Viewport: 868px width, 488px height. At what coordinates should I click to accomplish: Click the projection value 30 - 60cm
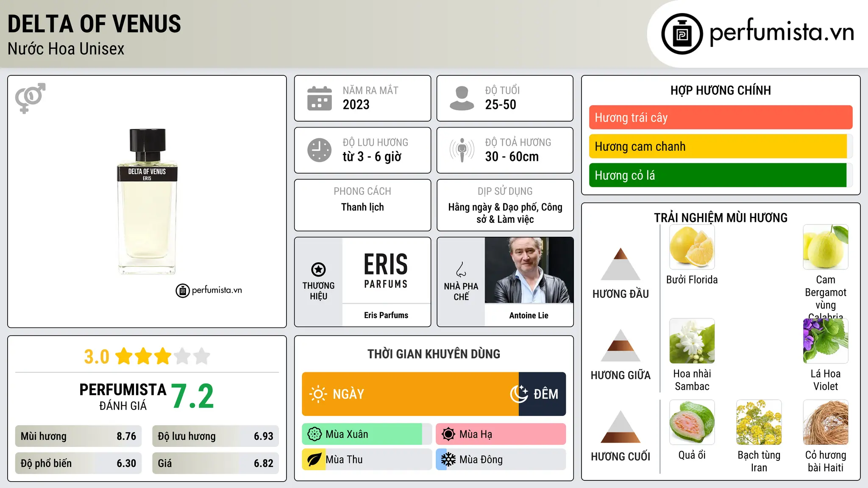(512, 157)
